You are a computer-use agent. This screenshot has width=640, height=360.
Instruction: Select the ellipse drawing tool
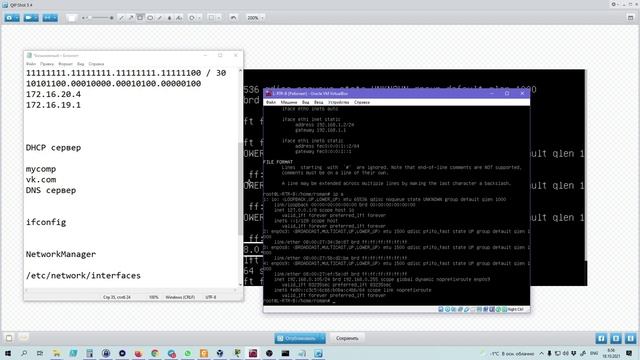coord(150,18)
